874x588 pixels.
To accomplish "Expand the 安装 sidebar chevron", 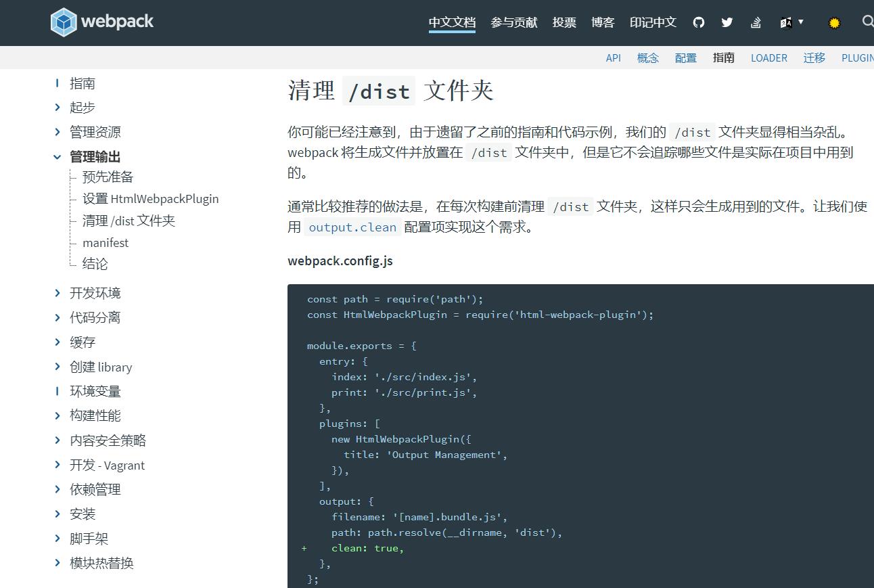I will (57, 514).
